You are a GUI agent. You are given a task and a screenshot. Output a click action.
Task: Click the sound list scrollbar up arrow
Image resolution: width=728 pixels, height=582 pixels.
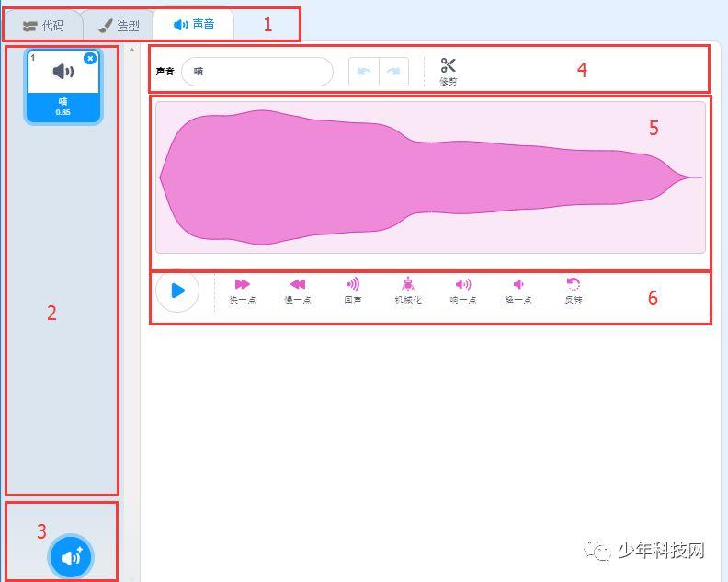[131, 50]
